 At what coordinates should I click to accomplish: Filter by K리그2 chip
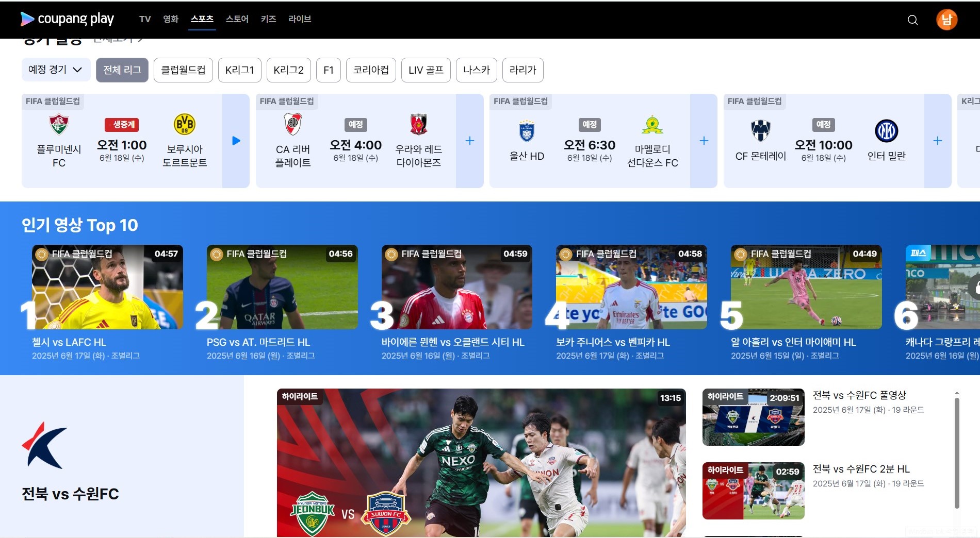(x=288, y=70)
